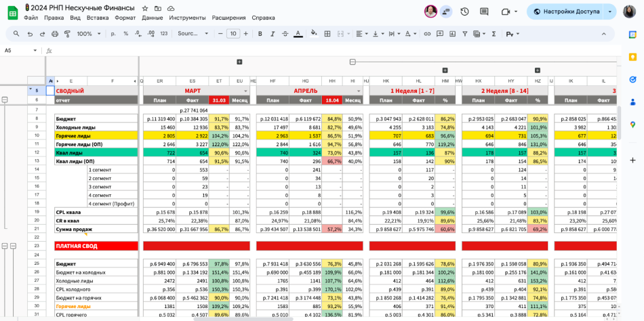Image resolution: width=644 pixels, height=321 pixels.
Task: Click the functions sigma icon
Action: pos(494,34)
